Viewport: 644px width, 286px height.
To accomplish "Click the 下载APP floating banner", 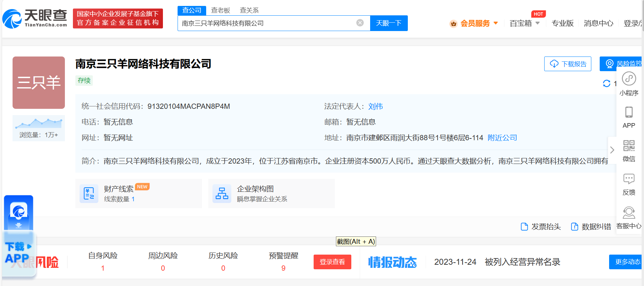I will [x=19, y=236].
